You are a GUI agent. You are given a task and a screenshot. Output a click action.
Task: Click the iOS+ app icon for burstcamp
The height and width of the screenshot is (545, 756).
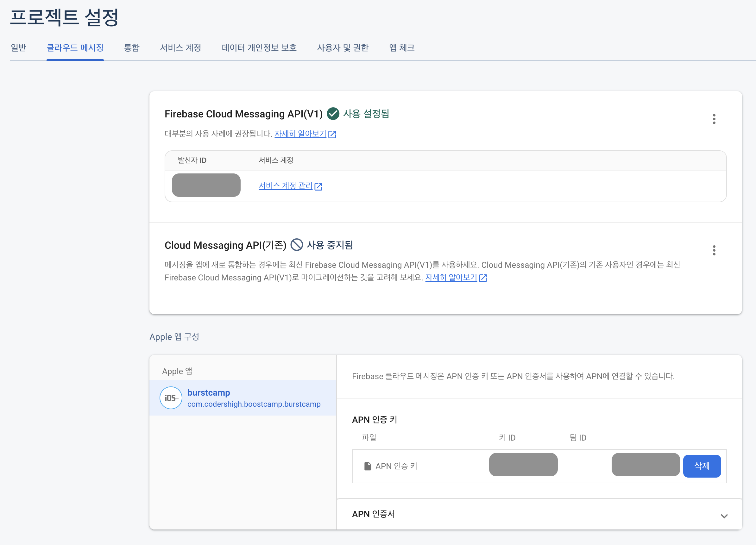click(x=171, y=398)
